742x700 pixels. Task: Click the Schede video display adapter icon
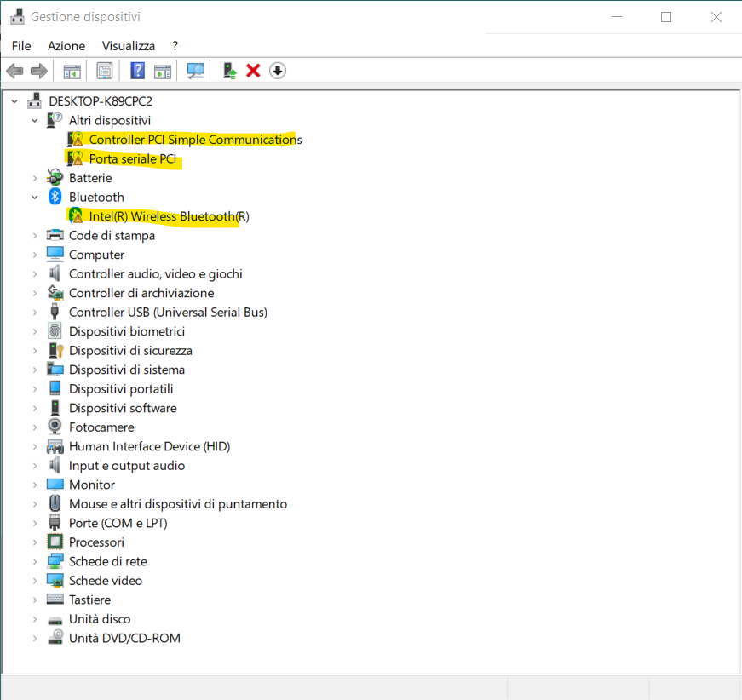[55, 580]
